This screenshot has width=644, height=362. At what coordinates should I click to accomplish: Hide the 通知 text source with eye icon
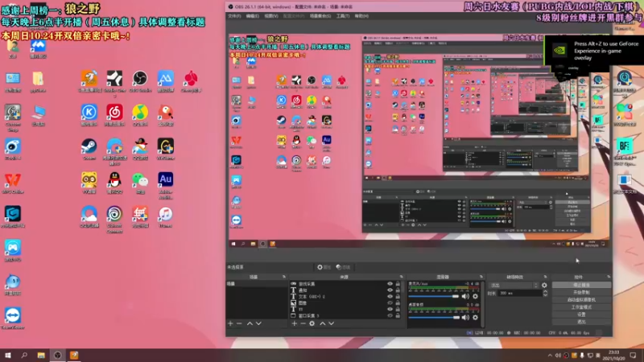(390, 290)
